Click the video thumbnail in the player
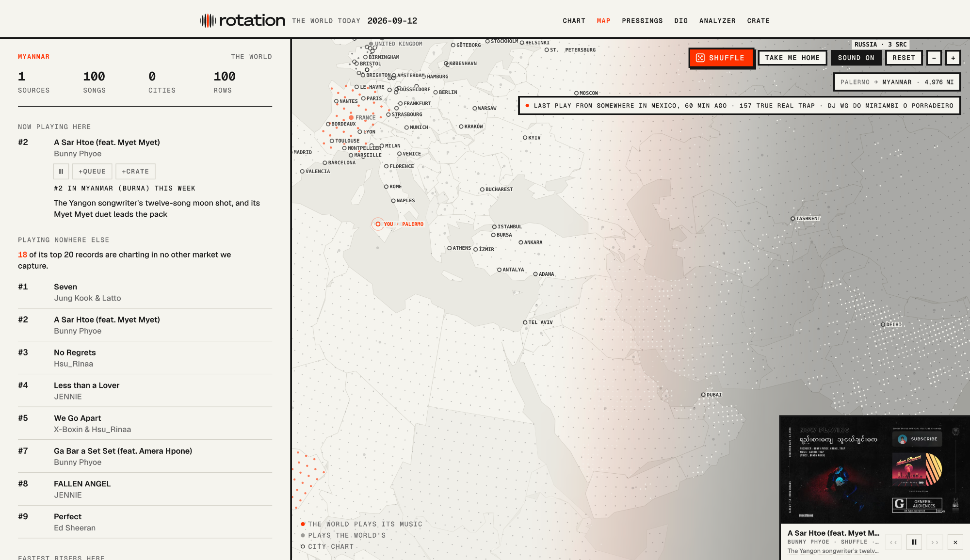970x560 pixels. pyautogui.click(x=874, y=469)
